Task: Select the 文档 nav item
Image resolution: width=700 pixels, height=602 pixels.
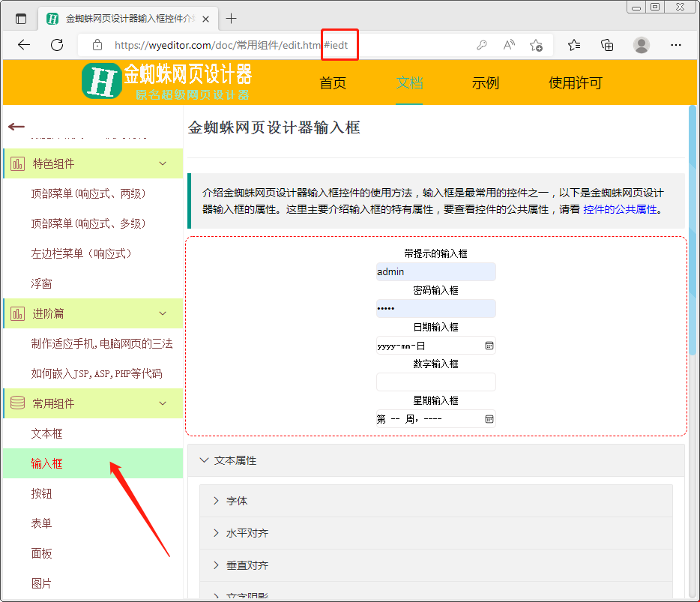Action: coord(409,82)
